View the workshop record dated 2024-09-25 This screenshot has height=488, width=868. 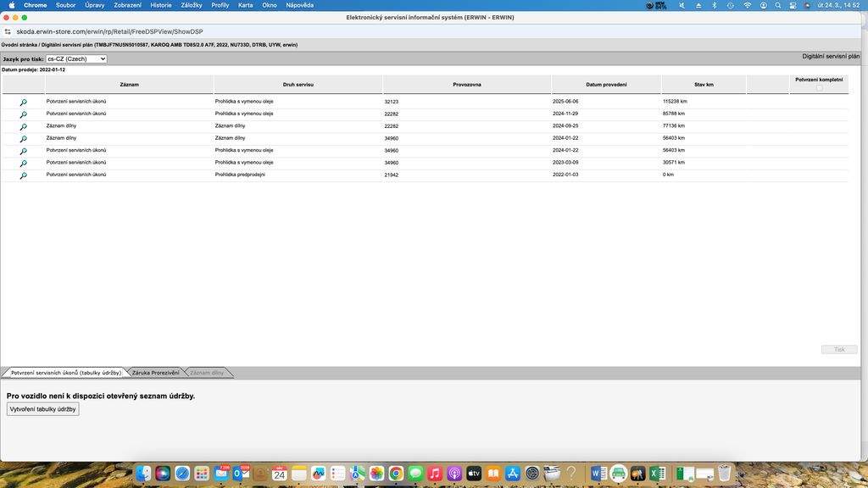(23, 126)
